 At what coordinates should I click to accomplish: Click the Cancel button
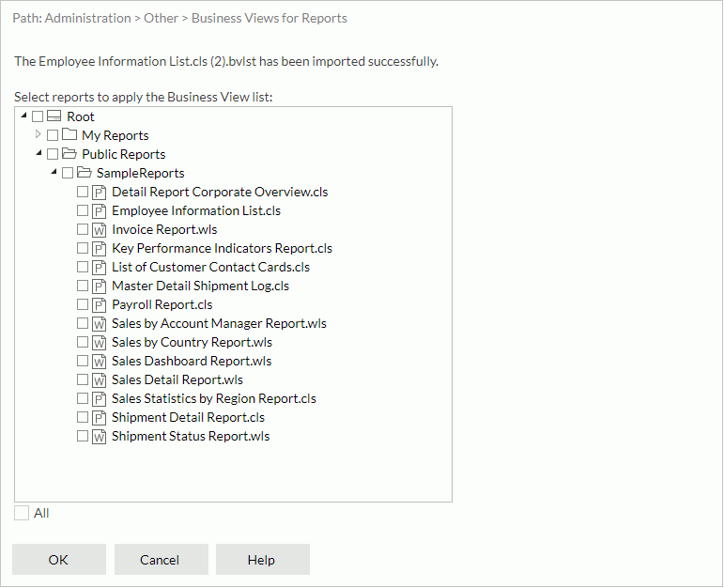pos(160,560)
